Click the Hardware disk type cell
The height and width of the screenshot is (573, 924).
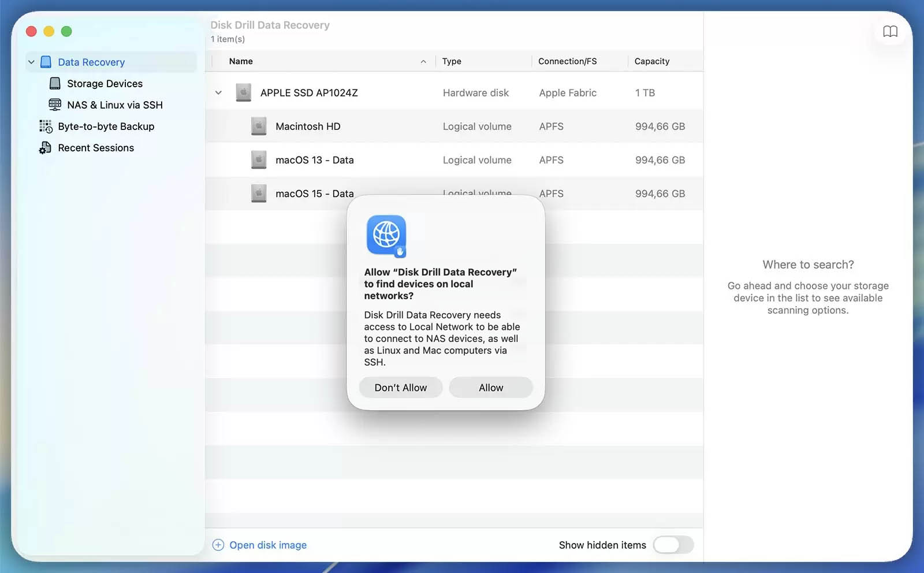coord(476,92)
